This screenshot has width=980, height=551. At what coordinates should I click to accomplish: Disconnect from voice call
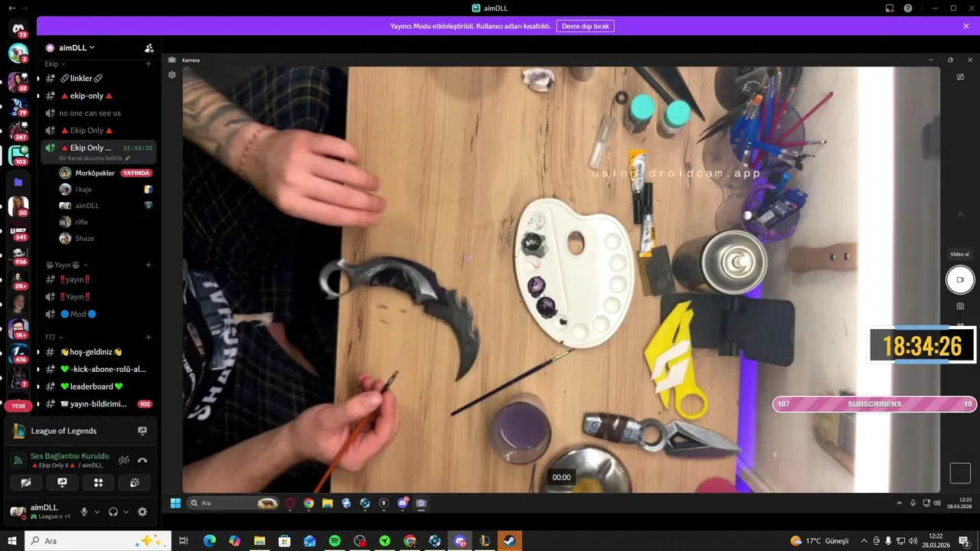[x=142, y=460]
